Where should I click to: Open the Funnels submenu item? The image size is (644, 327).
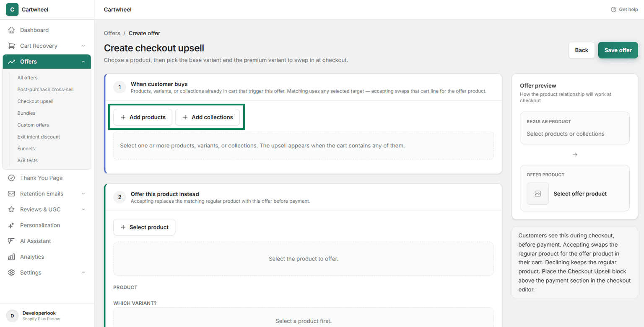point(26,149)
